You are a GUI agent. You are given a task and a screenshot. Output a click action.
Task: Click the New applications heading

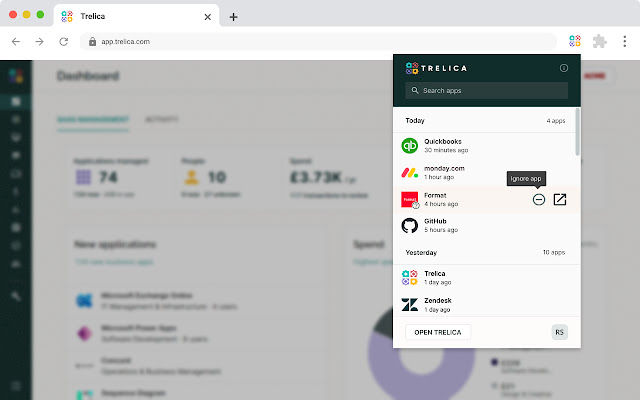point(115,244)
